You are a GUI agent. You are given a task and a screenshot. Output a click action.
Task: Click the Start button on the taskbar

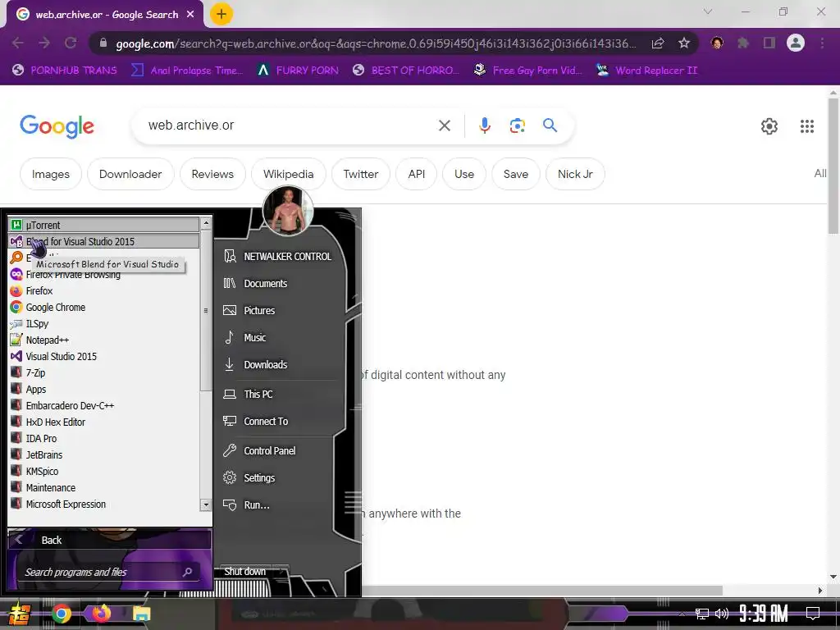point(19,614)
